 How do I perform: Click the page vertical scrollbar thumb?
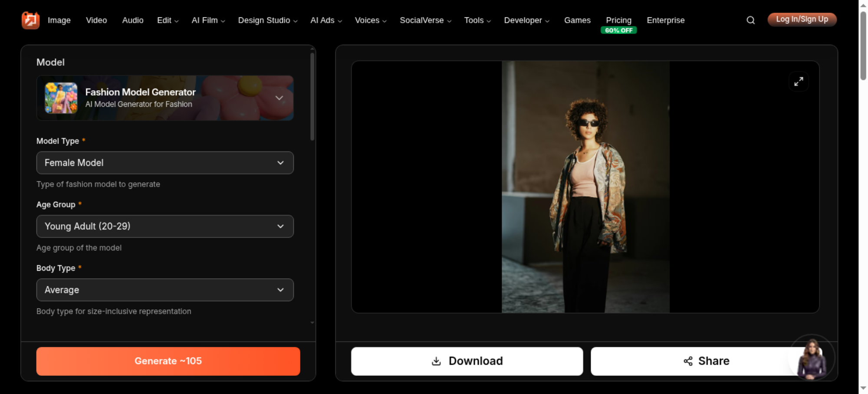click(x=863, y=46)
